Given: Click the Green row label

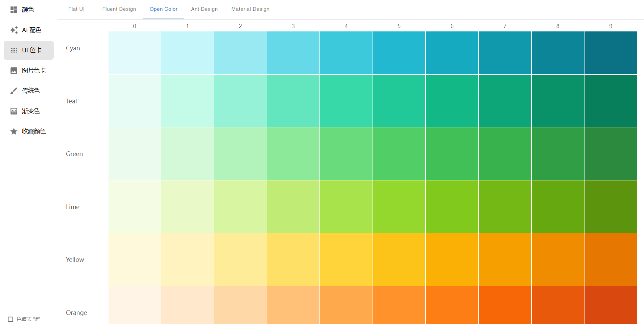Looking at the screenshot, I should tap(74, 154).
